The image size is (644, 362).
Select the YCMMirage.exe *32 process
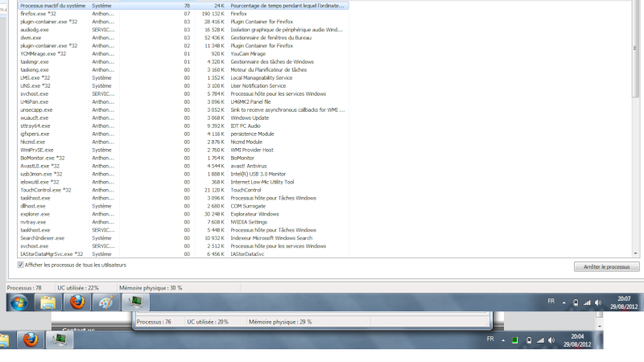[184, 54]
